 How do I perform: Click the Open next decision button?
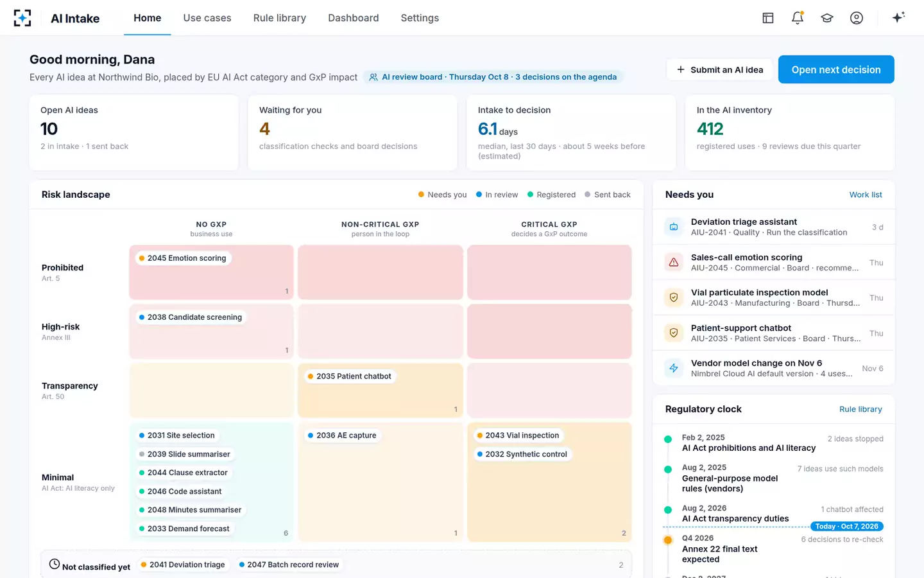tap(836, 69)
